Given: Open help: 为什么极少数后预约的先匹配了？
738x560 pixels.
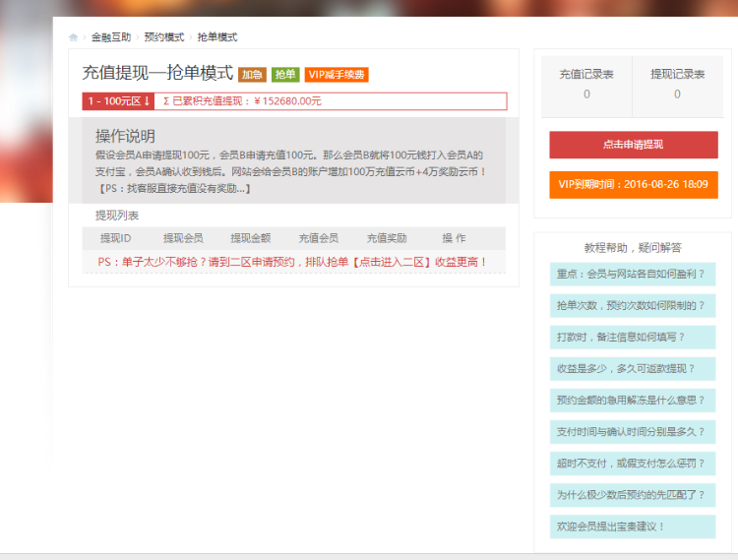Looking at the screenshot, I should pos(633,495).
